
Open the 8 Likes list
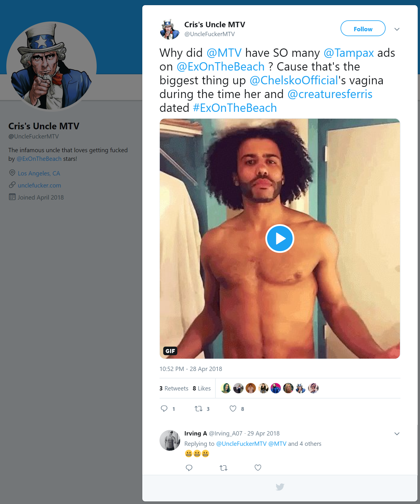tap(202, 388)
